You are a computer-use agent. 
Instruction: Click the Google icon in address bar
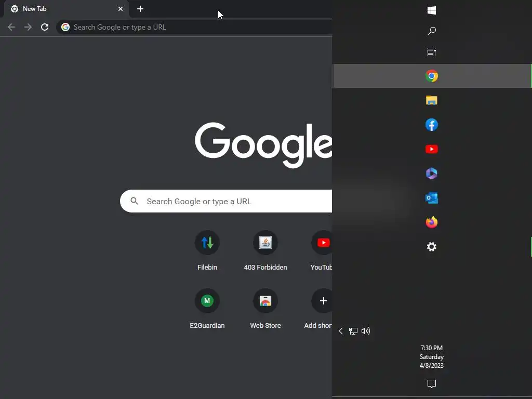click(65, 27)
